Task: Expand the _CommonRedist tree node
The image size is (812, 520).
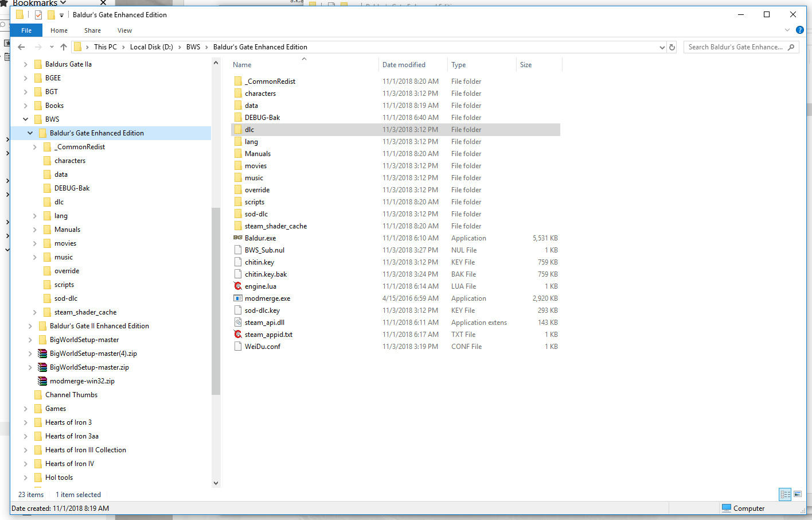Action: (34, 147)
